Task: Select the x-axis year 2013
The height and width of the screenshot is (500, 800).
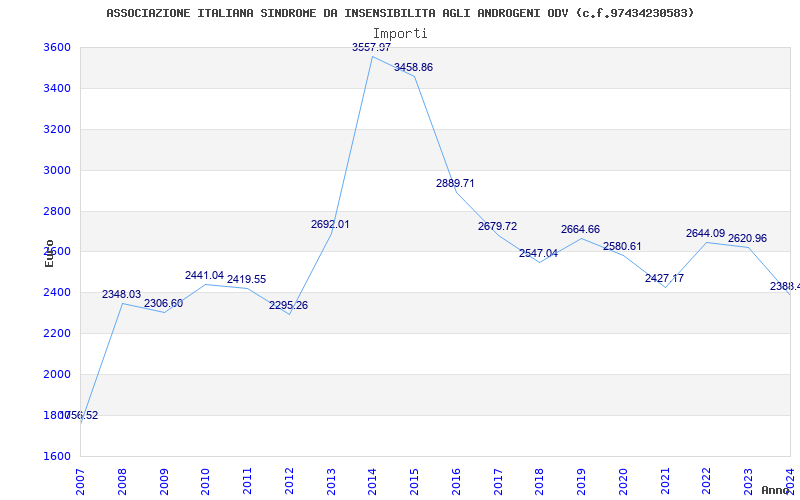Action: click(x=331, y=482)
